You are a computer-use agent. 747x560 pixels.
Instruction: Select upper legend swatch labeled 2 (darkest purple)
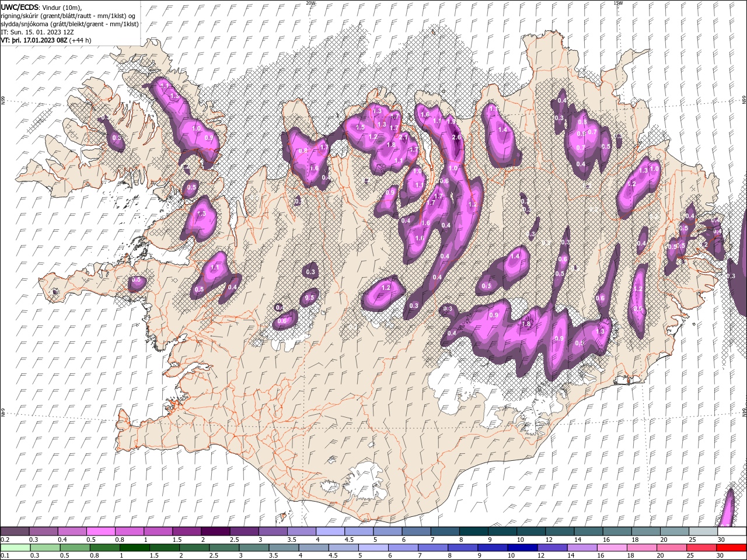click(x=215, y=531)
